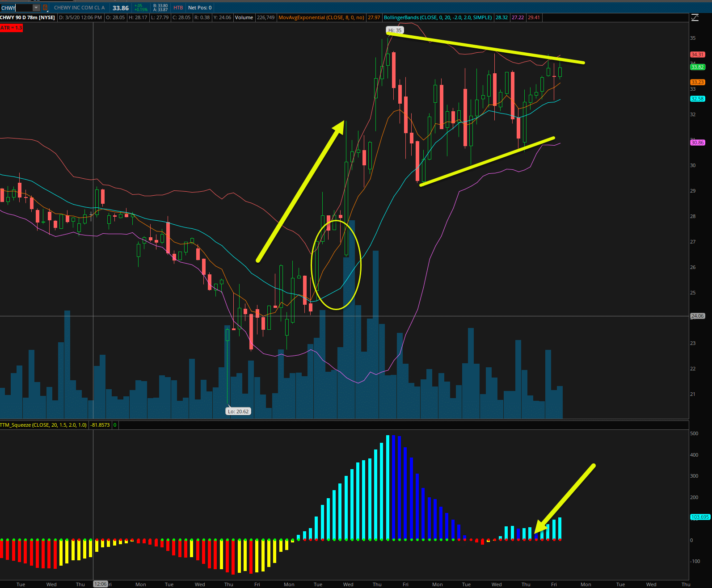The image size is (712, 588).
Task: Click the Bollinger value 28.32
Action: pos(501,17)
